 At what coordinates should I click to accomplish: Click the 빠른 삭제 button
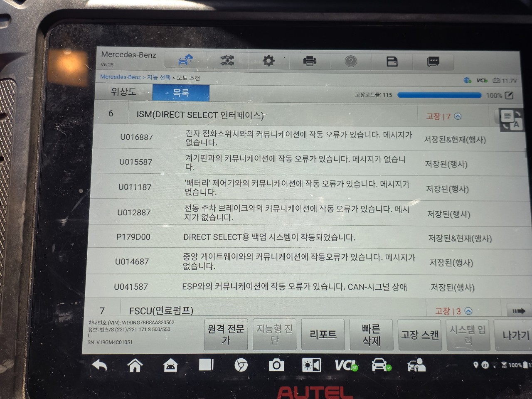tap(371, 335)
